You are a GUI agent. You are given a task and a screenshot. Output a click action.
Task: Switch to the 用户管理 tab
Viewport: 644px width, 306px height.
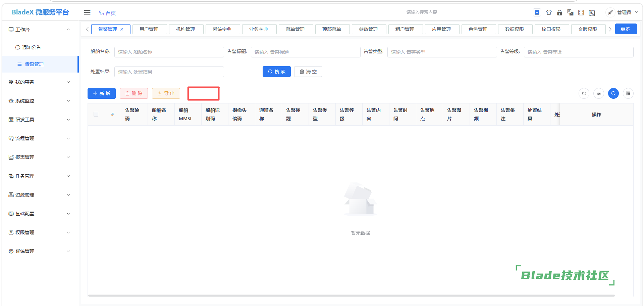coord(149,29)
